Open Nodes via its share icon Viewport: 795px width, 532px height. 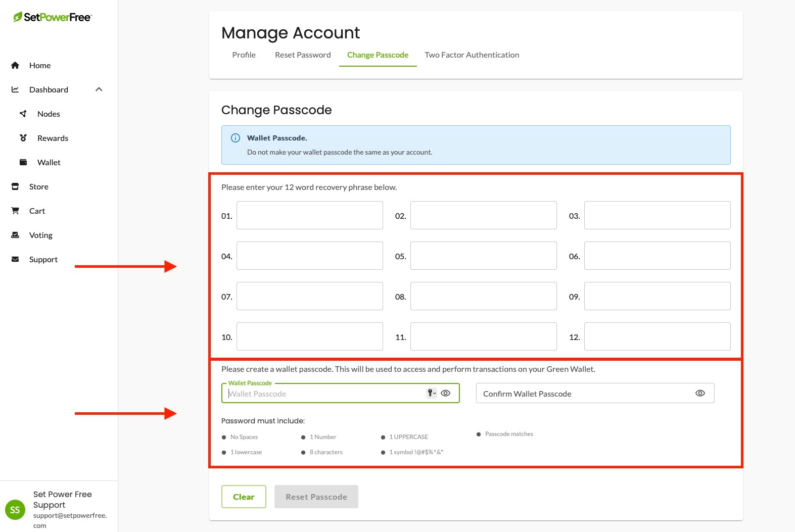pos(23,114)
